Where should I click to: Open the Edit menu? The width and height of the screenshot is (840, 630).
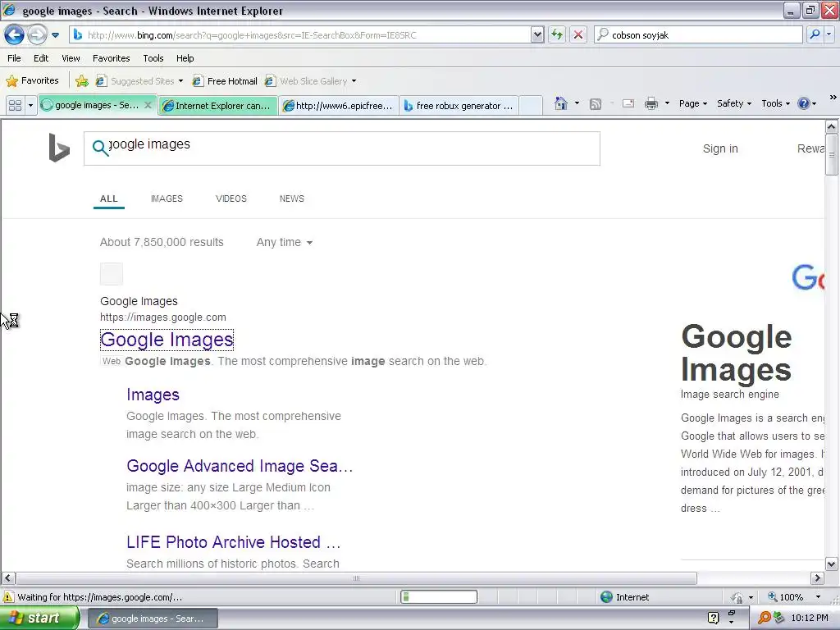coord(41,58)
